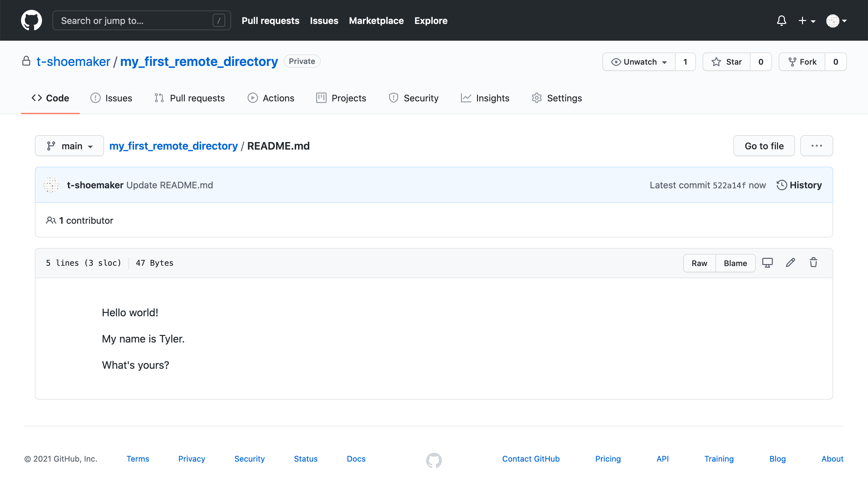
Task: Click the README.md filename in breadcrumb
Action: [278, 146]
